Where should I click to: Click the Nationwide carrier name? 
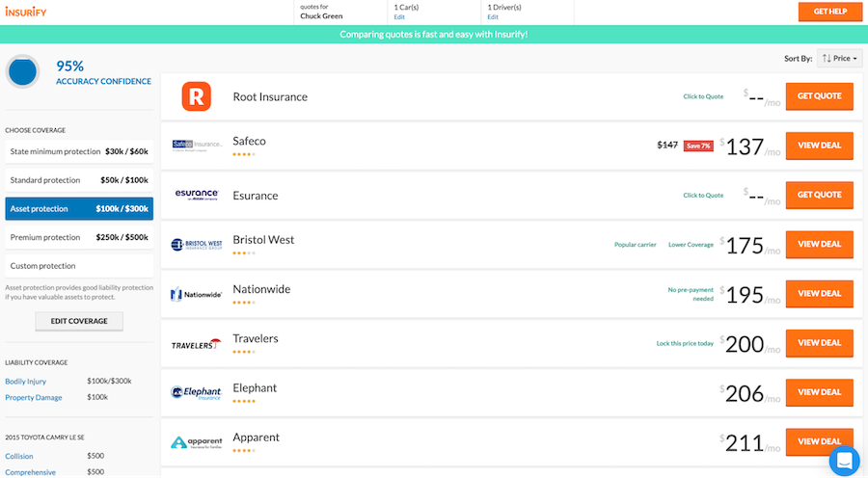click(x=261, y=289)
